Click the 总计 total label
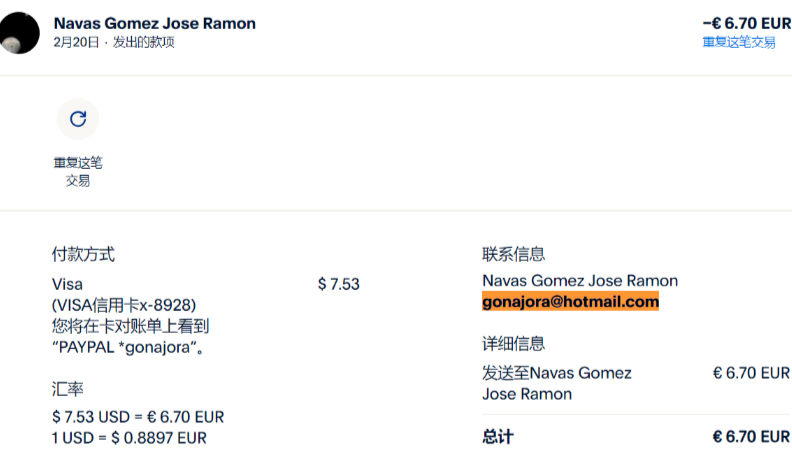Image resolution: width=792 pixels, height=462 pixels. click(498, 437)
